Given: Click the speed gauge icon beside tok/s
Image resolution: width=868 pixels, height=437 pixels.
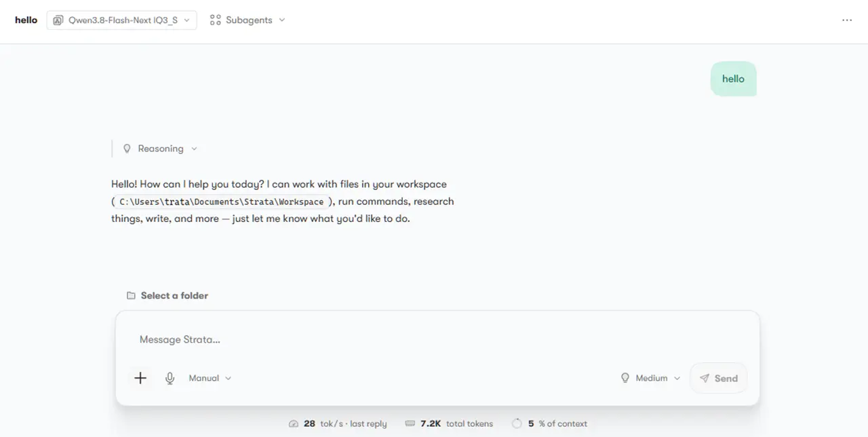Looking at the screenshot, I should 293,423.
